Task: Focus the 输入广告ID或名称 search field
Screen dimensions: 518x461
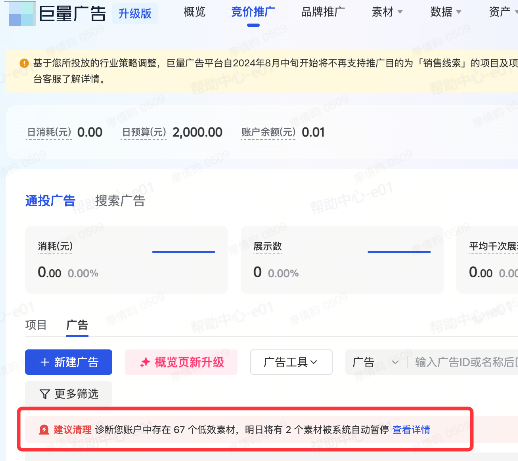Action: (466, 362)
